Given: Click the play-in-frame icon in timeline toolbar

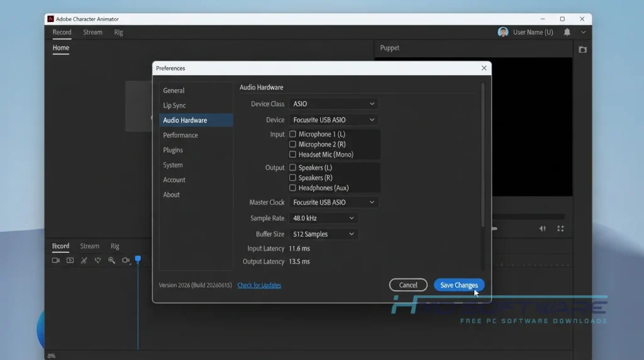Looking at the screenshot, I should tap(70, 260).
